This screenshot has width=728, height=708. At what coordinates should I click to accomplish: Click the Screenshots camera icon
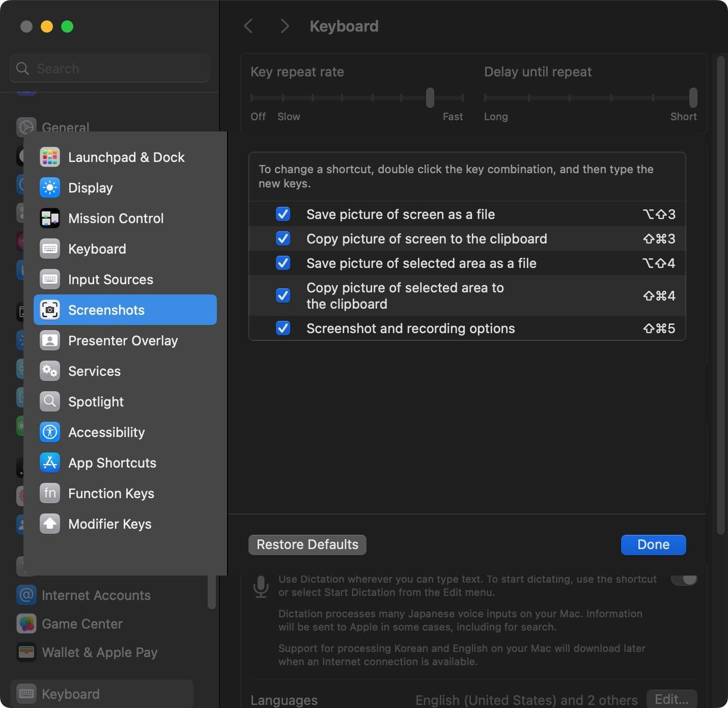[50, 310]
